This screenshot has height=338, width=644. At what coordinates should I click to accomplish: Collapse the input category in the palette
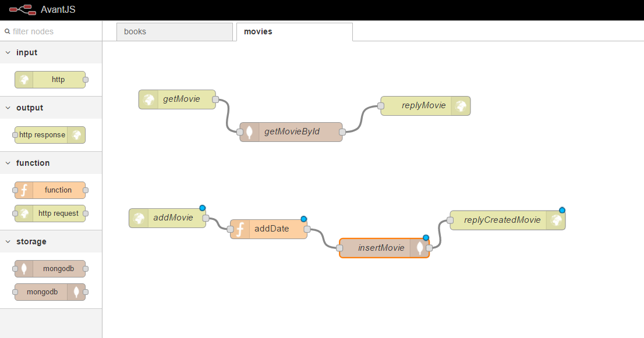8,52
